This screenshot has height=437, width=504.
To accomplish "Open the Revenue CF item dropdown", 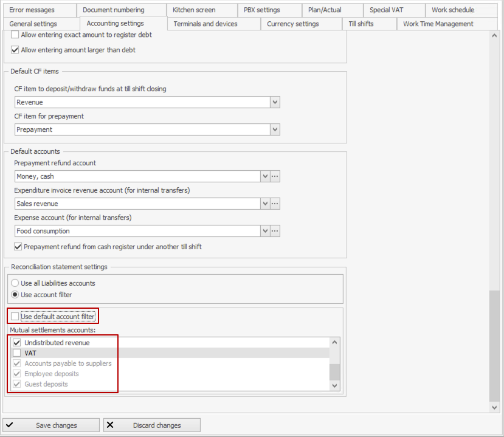I will coord(275,102).
